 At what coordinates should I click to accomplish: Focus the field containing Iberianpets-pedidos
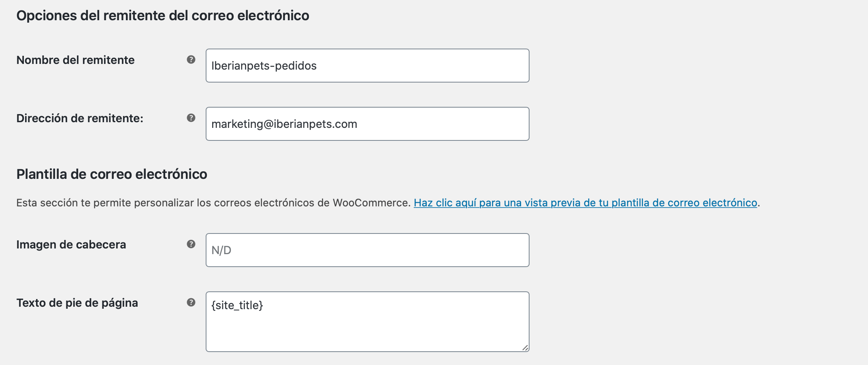tap(368, 66)
